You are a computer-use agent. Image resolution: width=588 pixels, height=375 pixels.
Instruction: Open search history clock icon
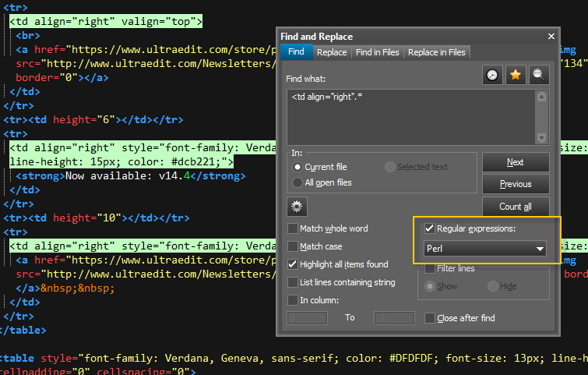click(x=492, y=75)
